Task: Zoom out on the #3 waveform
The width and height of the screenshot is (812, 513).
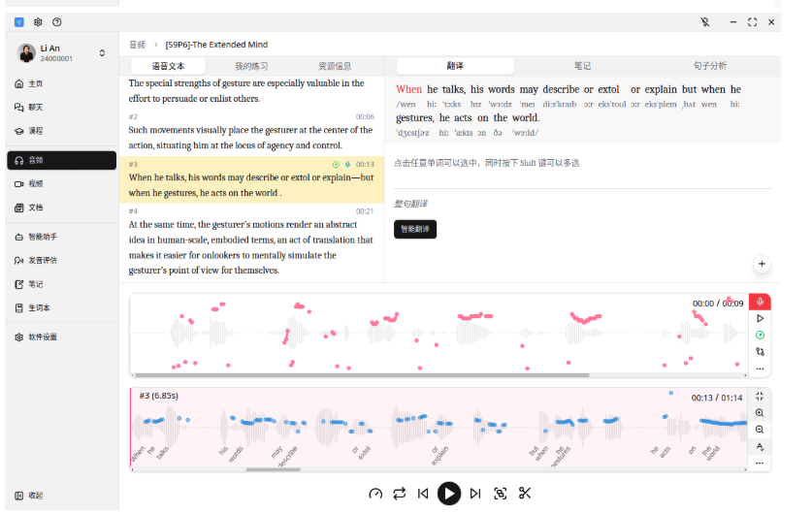Action: (760, 430)
